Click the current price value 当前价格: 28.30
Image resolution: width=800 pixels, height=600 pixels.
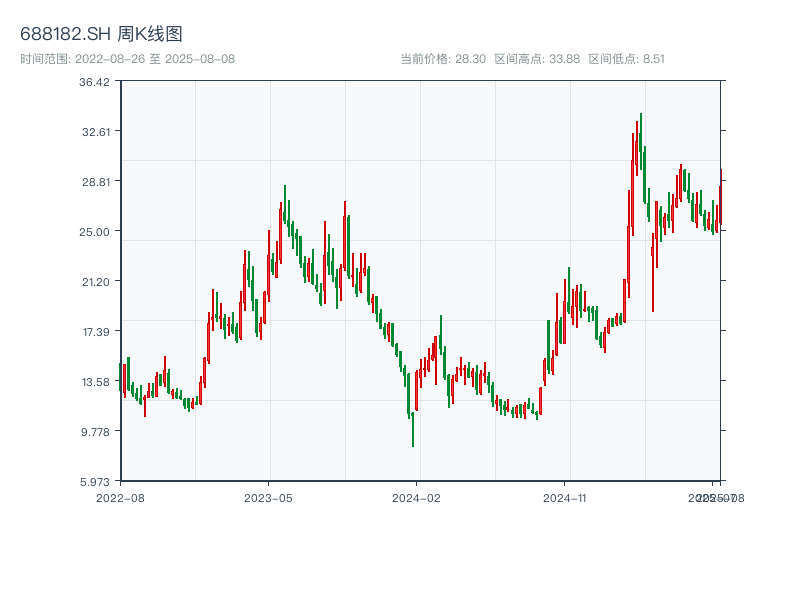coord(443,59)
